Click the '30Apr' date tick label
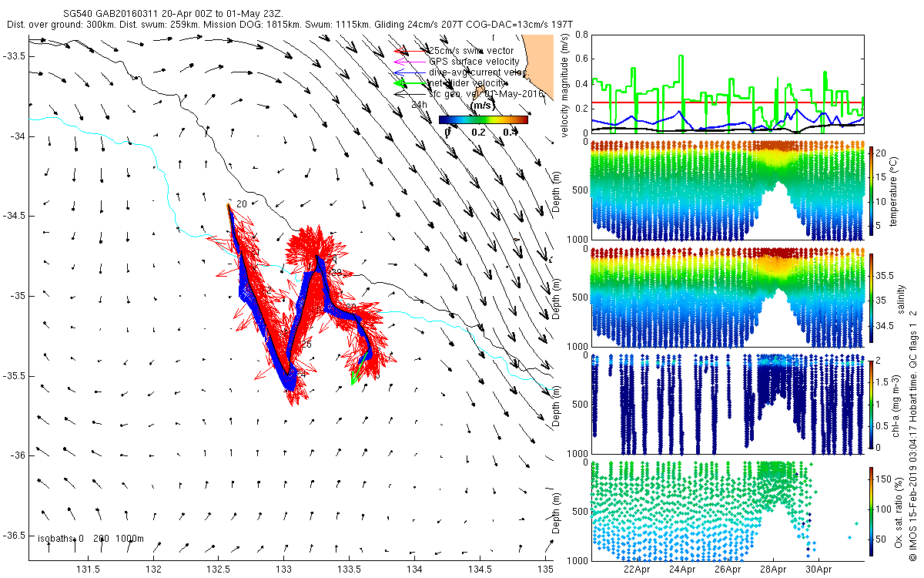 coord(819,570)
